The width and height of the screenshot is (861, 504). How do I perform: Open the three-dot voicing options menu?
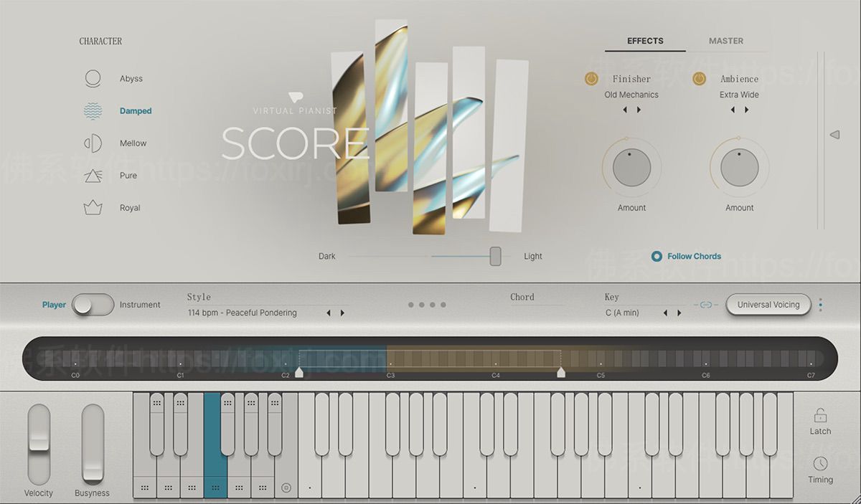coord(820,305)
